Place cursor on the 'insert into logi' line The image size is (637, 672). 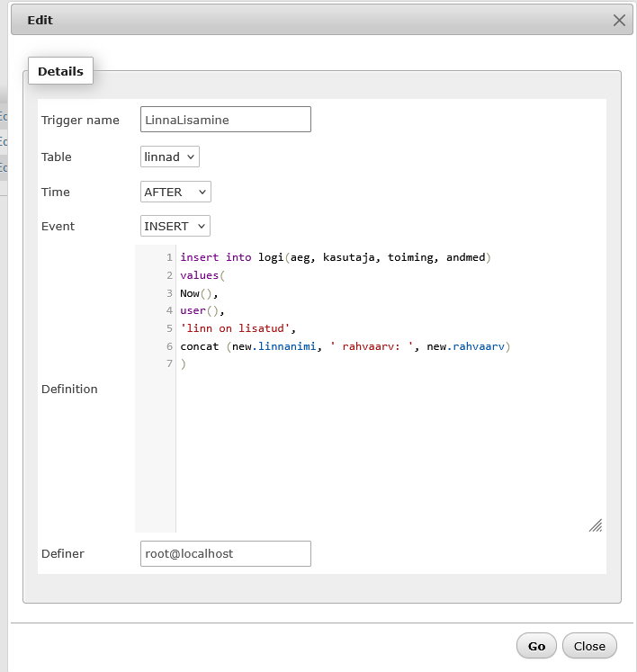[x=333, y=257]
